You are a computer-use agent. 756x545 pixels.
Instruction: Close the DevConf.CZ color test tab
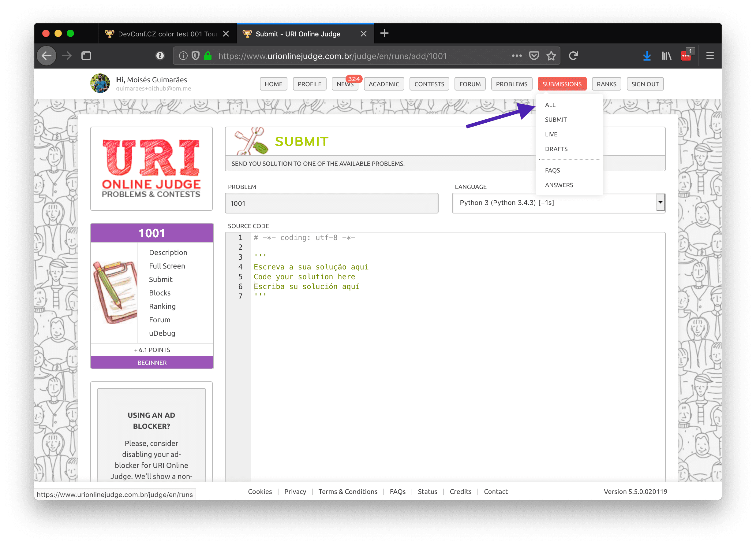pyautogui.click(x=226, y=34)
